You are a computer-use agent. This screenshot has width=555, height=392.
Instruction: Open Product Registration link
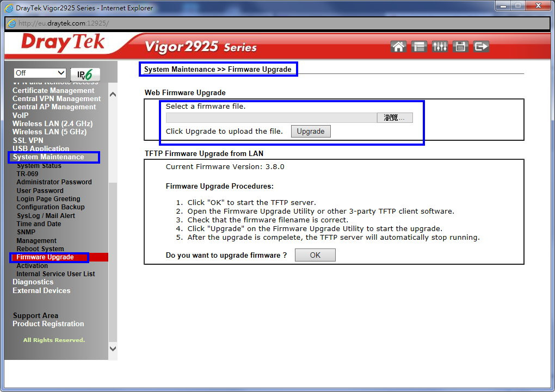coord(48,323)
